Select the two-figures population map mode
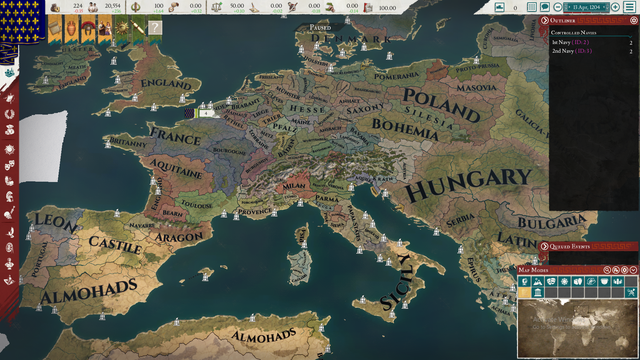The image size is (640, 360). pyautogui.click(x=578, y=281)
